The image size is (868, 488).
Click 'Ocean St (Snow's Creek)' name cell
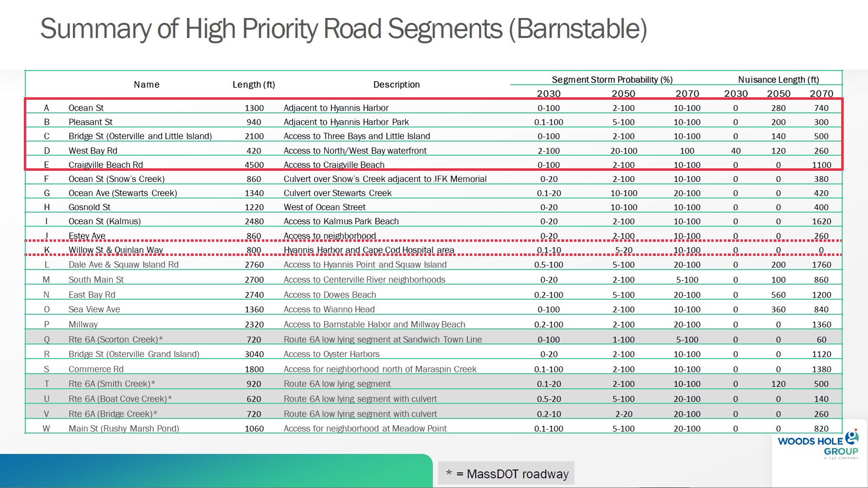[x=116, y=179]
